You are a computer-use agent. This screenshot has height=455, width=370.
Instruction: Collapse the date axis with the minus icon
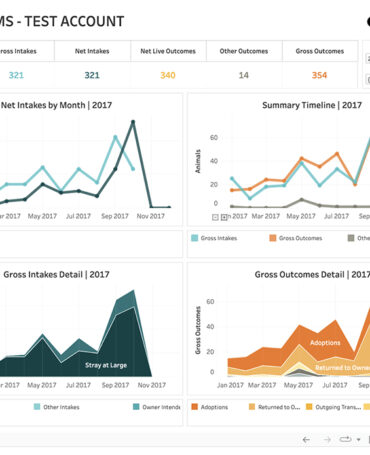click(215, 217)
